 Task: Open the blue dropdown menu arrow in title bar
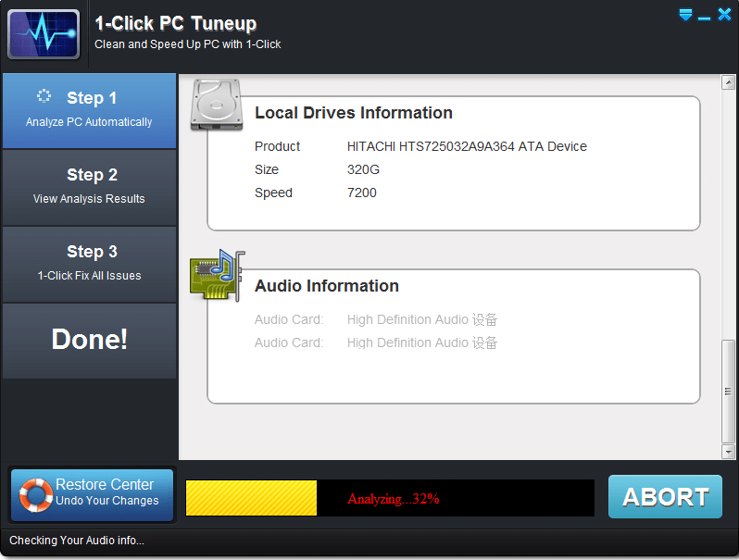point(685,15)
